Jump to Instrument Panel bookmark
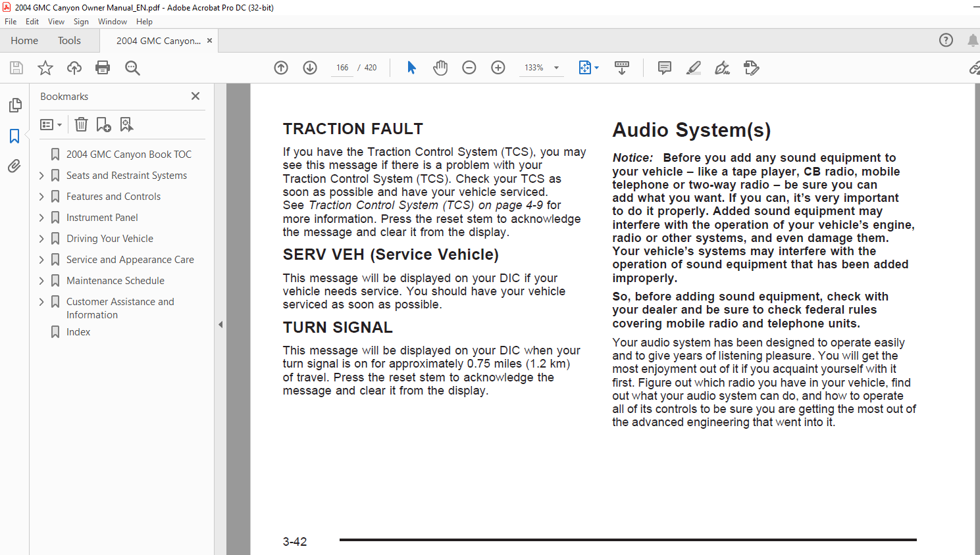 [x=102, y=218]
